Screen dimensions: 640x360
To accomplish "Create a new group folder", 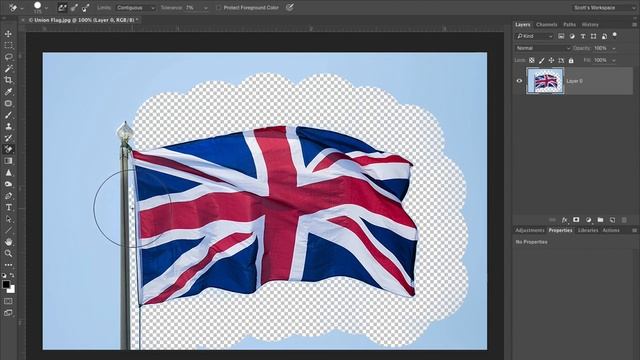I will tap(600, 220).
